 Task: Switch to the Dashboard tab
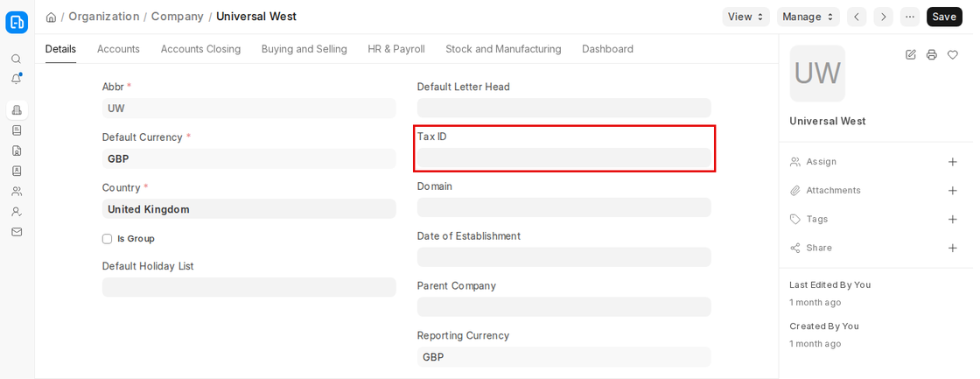coord(607,49)
